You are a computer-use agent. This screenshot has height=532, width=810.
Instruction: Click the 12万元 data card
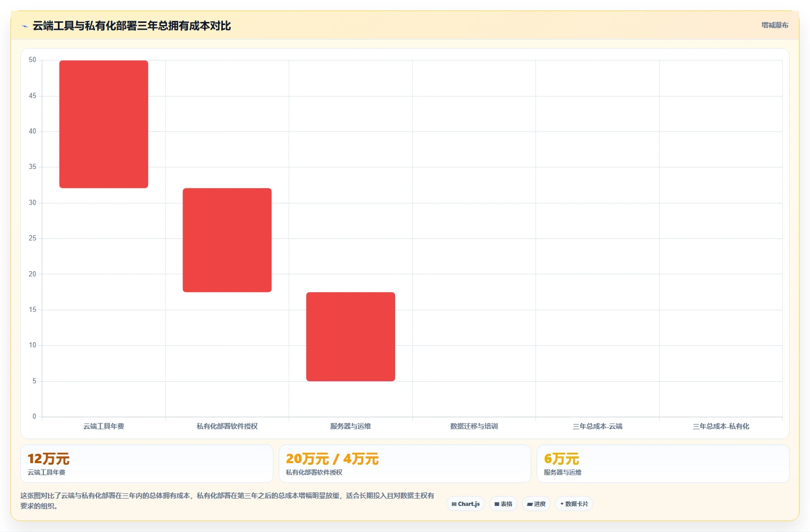(x=147, y=464)
